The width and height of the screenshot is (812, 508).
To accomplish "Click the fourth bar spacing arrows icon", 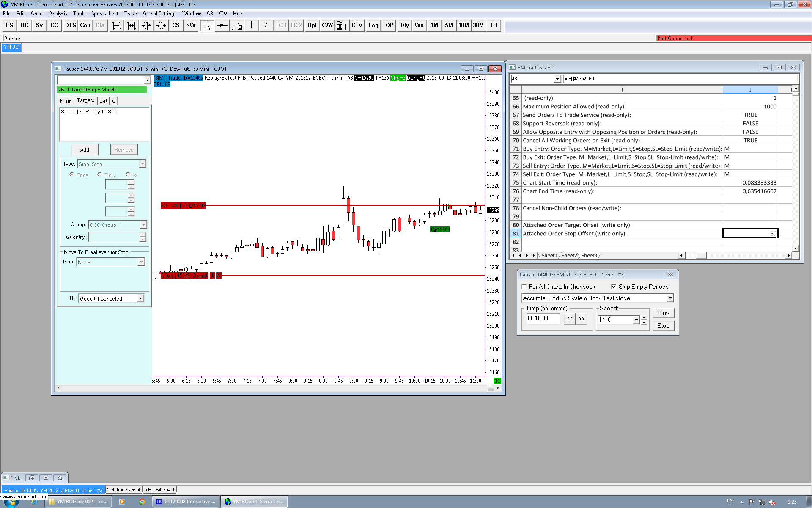I will 161,25.
